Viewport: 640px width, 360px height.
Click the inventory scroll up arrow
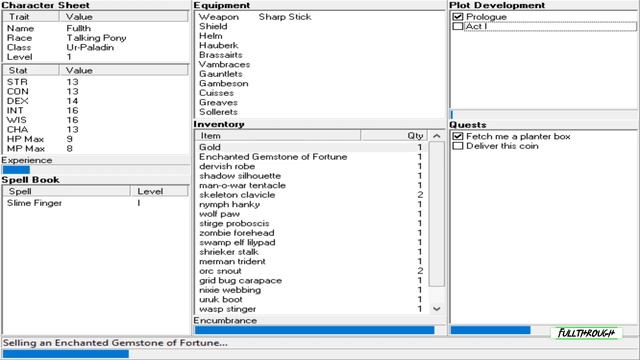pos(436,136)
